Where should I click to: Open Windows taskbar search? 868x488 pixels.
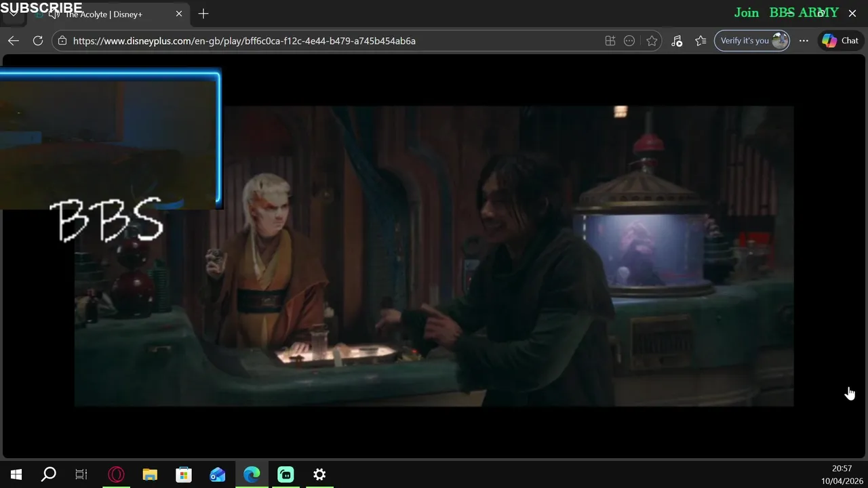coord(49,474)
